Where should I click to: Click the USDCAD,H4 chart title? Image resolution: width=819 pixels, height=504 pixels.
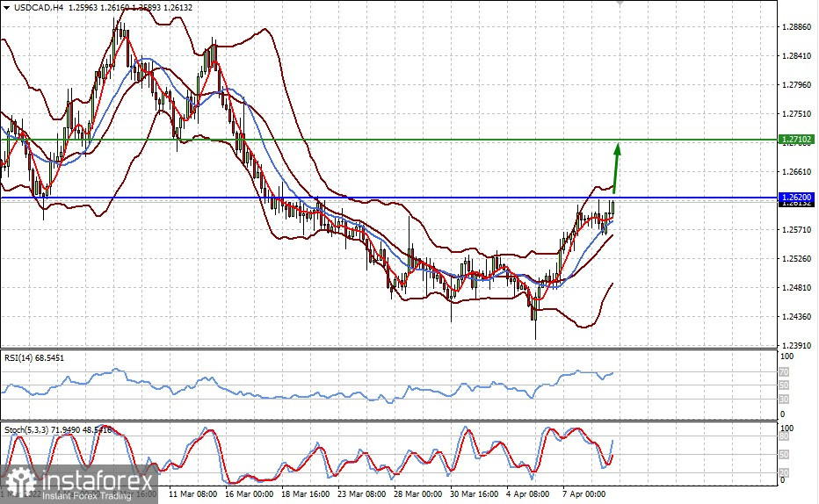tap(39, 7)
